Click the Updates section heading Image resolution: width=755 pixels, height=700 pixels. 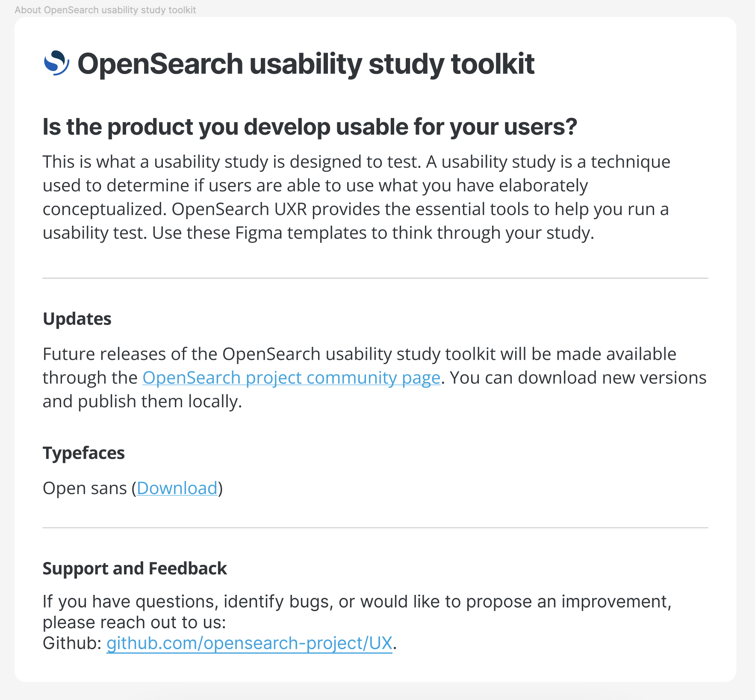pos(77,319)
